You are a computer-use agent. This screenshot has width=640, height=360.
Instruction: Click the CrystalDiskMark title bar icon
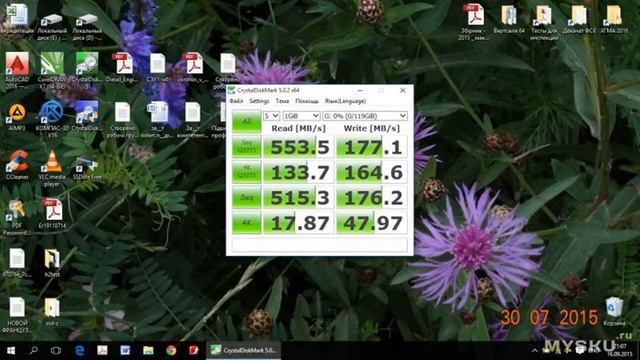click(231, 90)
